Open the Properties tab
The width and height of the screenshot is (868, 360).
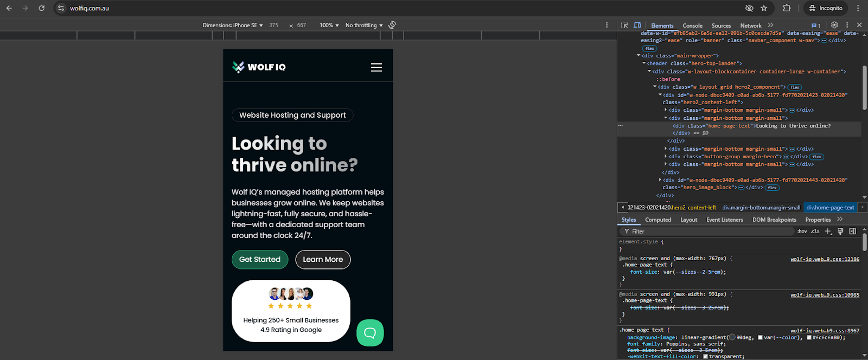tap(818, 220)
